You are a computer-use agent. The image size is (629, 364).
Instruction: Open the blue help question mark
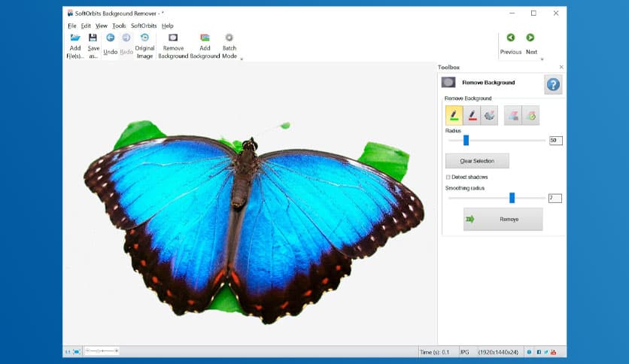click(553, 84)
